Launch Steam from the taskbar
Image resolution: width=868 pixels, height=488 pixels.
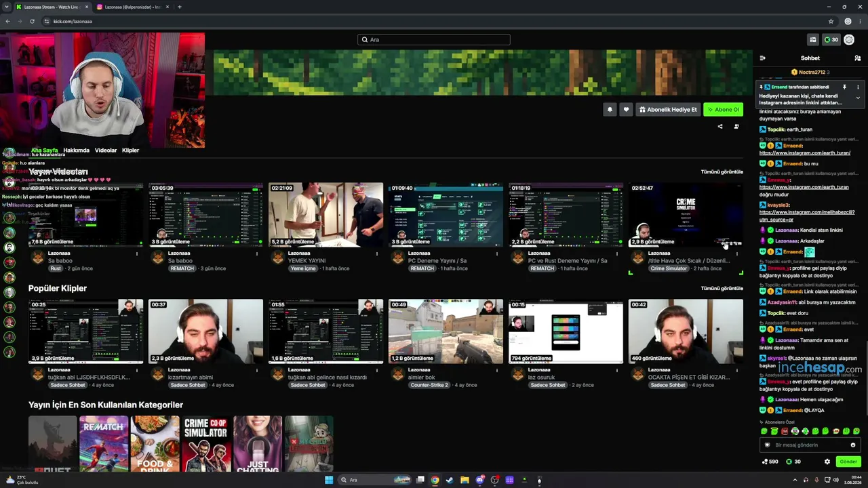(450, 480)
